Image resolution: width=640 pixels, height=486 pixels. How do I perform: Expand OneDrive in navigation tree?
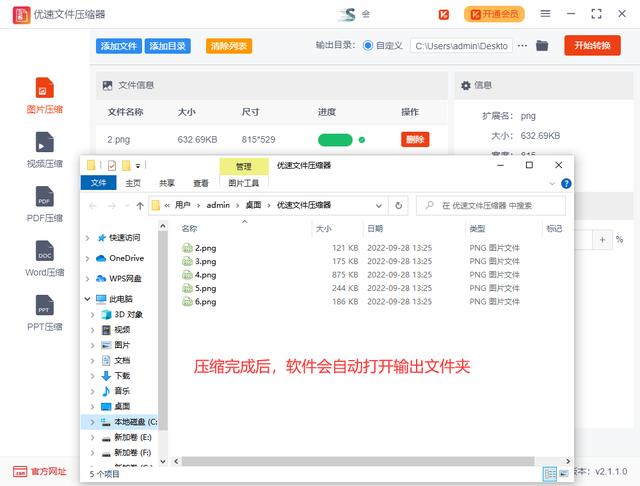click(87, 258)
